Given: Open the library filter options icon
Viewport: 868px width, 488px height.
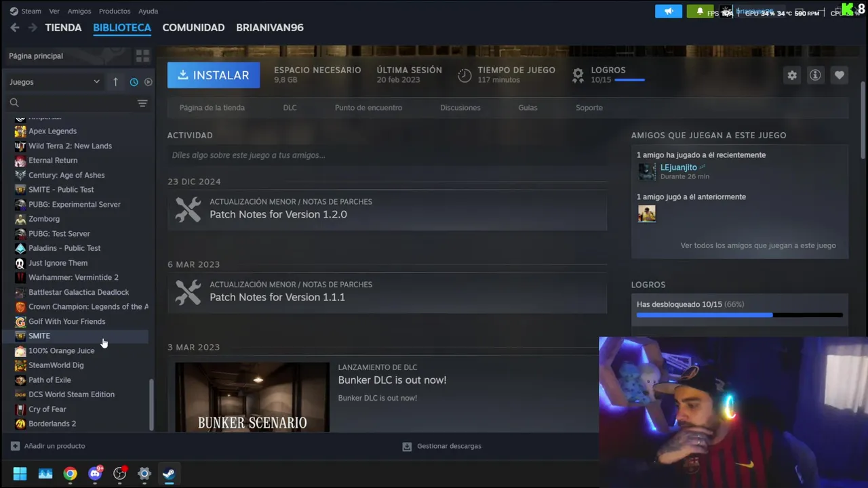Looking at the screenshot, I should [x=142, y=103].
